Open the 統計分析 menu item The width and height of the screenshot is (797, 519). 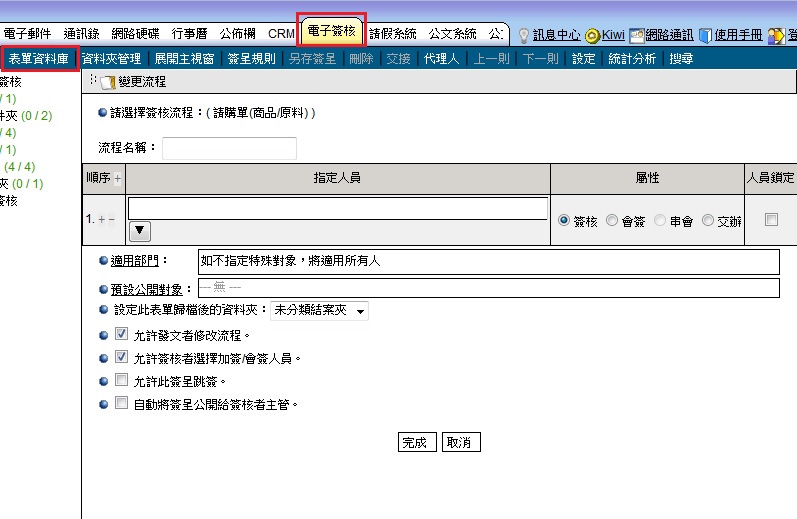[632, 59]
